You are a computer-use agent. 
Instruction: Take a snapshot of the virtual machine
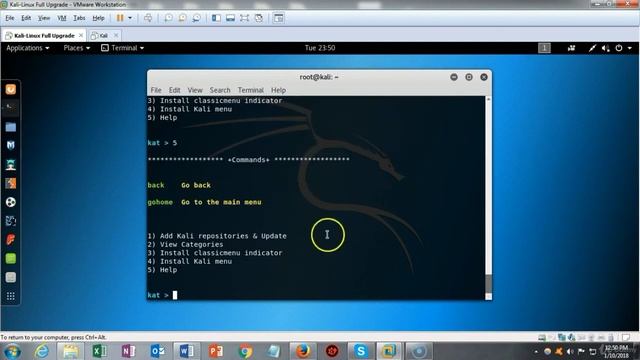pyautogui.click(x=168, y=18)
